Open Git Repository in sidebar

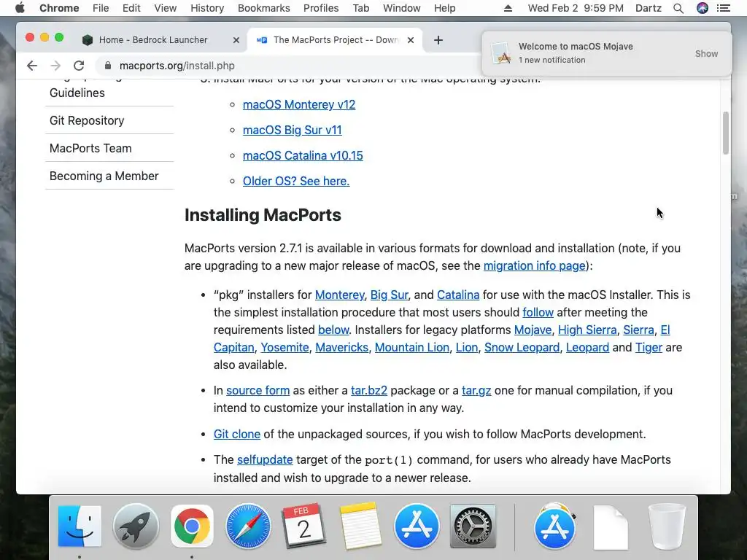(x=87, y=120)
